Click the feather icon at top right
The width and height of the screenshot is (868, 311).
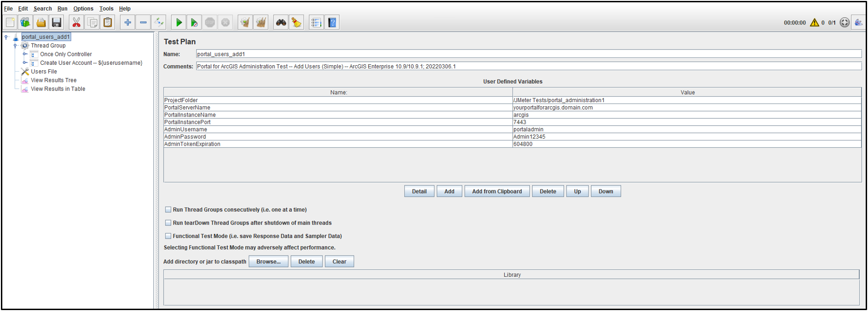coord(859,22)
